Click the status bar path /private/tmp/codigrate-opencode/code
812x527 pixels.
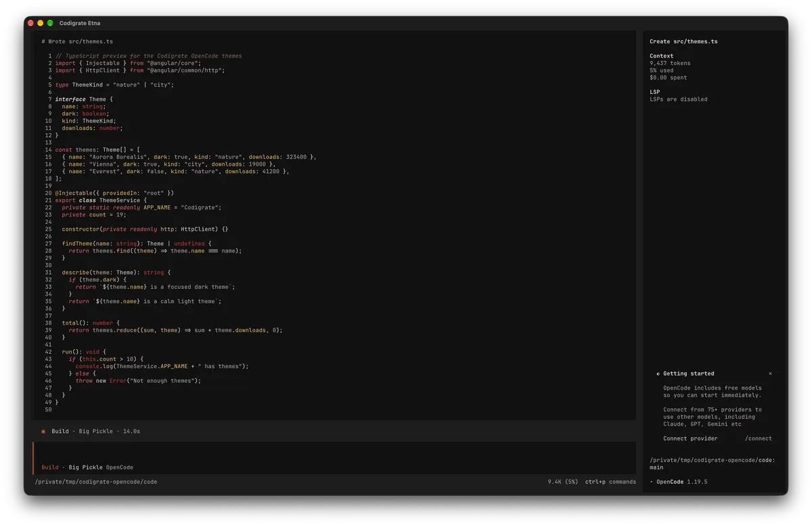96,482
